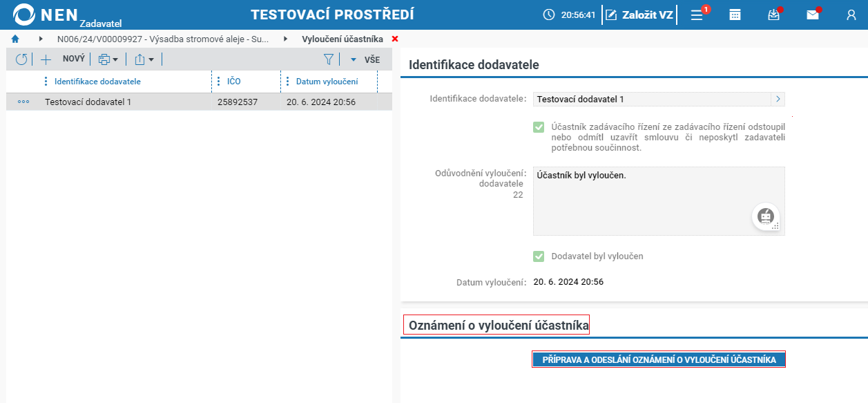This screenshot has height=403, width=868.
Task: Open supplier detail arrow next to field
Action: pyautogui.click(x=778, y=99)
